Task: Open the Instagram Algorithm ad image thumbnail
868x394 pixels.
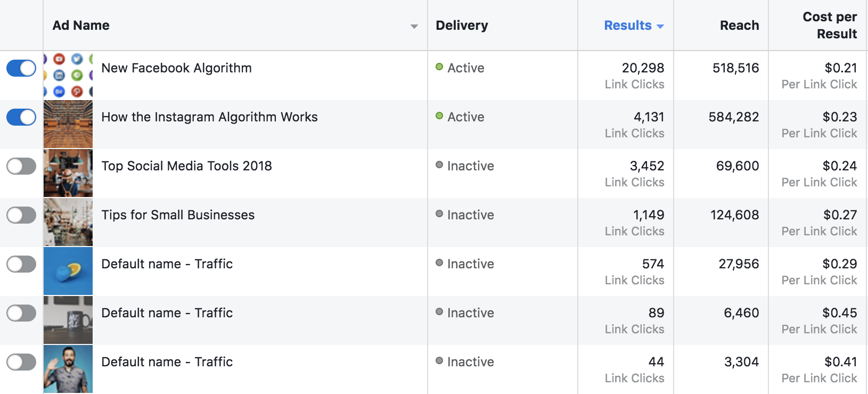Action: click(x=68, y=124)
